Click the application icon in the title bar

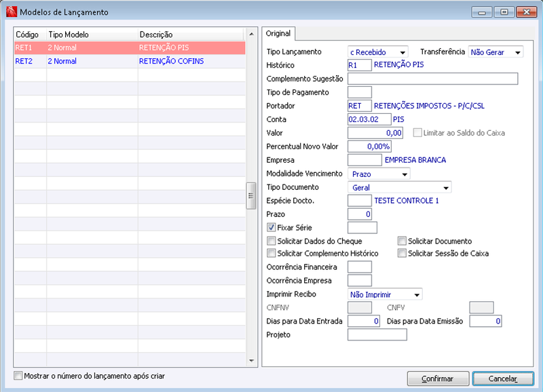point(12,12)
